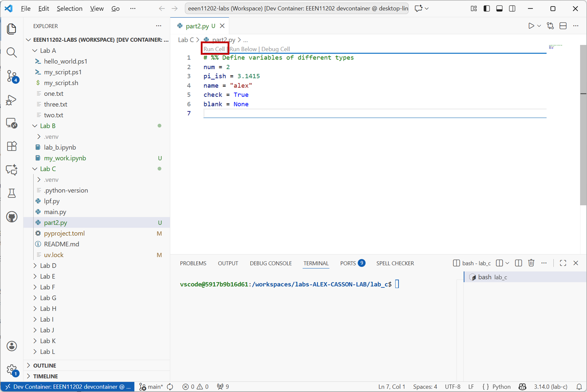587x392 pixels.
Task: Expand the OUTLINE section
Action: [45, 366]
